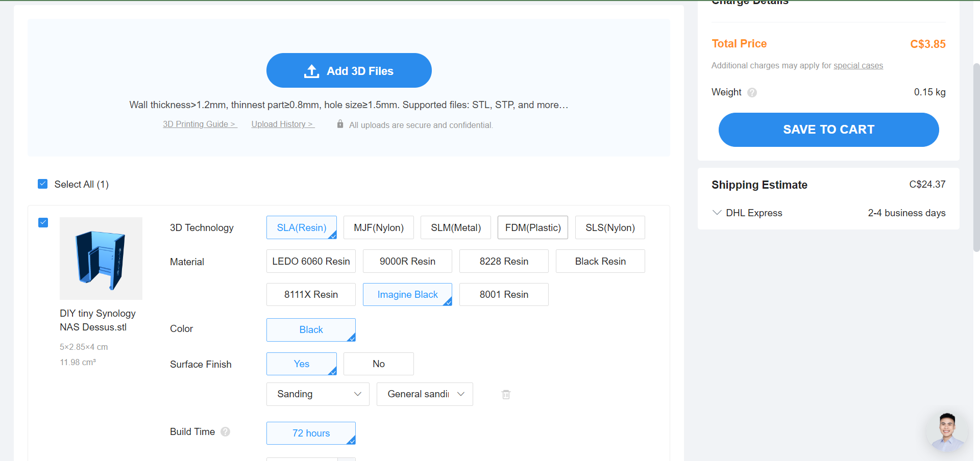Image resolution: width=980 pixels, height=461 pixels.
Task: Click the upload arrow icon on Add 3D Files
Action: (x=311, y=71)
